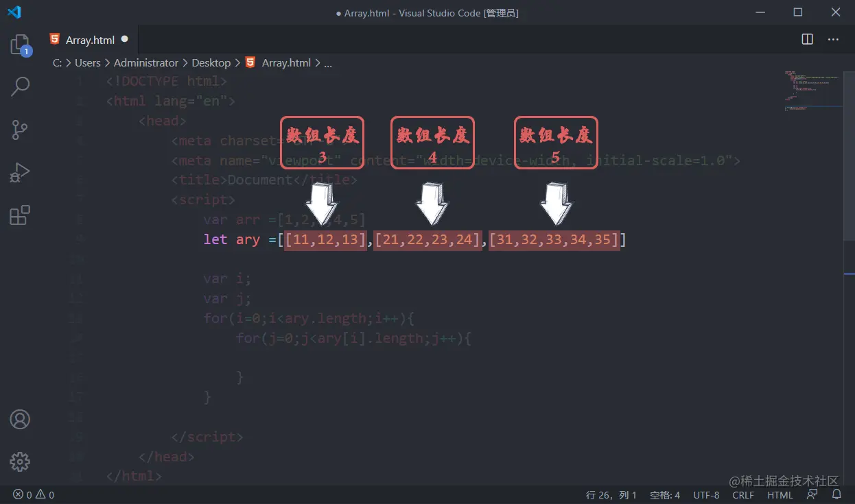Image resolution: width=855 pixels, height=504 pixels.
Task: Click the Users breadcrumb segment
Action: pos(87,62)
